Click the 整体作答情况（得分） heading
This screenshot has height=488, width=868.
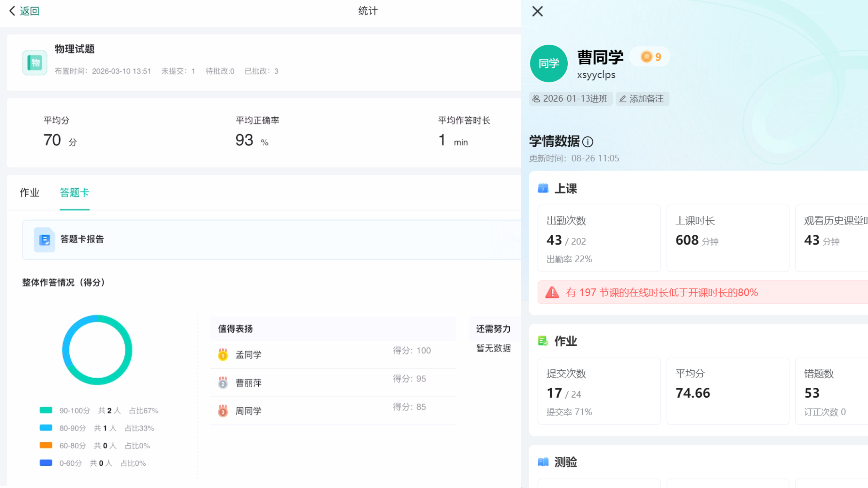pyautogui.click(x=64, y=282)
